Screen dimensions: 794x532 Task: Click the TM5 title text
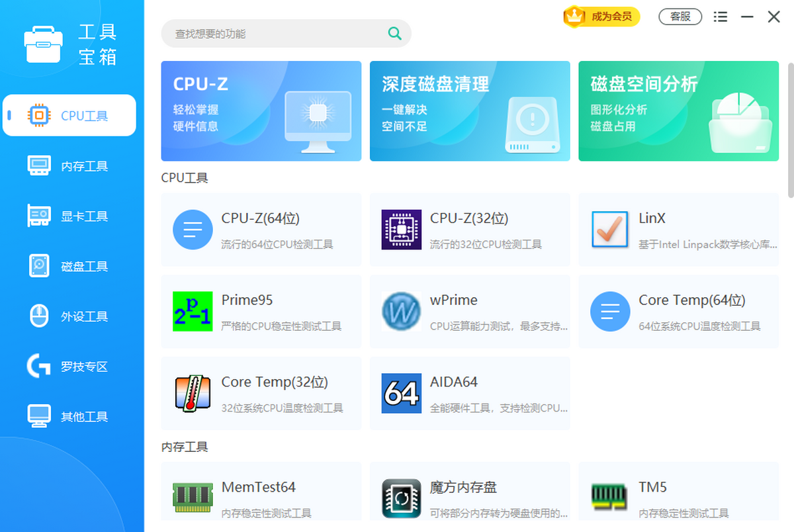click(652, 487)
